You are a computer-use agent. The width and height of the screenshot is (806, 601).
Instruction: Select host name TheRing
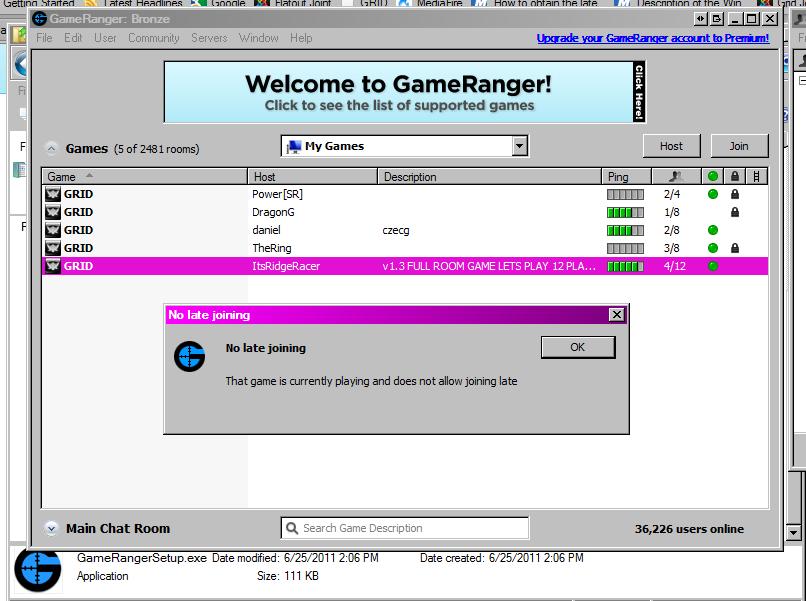point(271,248)
